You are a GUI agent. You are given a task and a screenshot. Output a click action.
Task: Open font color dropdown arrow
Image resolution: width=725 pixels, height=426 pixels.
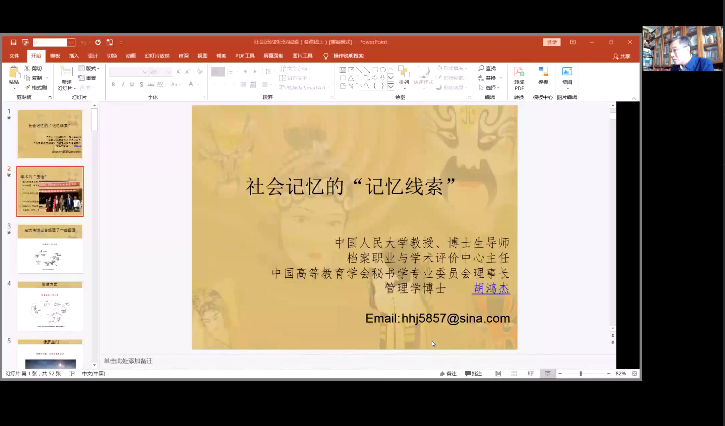(197, 84)
